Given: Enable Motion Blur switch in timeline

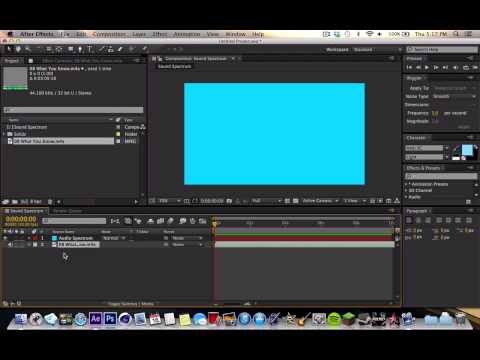Looking at the screenshot, I should pos(170,221).
